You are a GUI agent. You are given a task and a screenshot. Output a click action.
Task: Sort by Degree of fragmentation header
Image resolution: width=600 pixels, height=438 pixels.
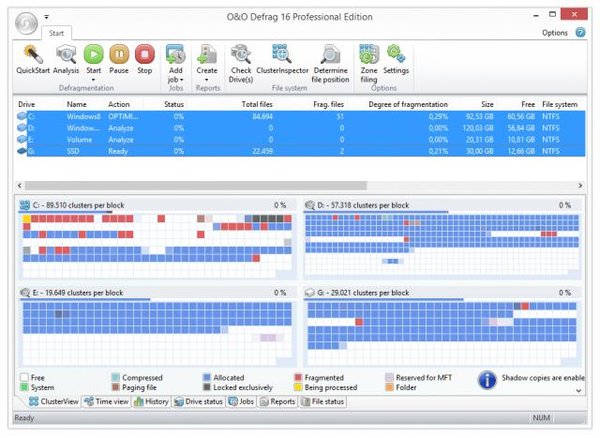click(408, 104)
